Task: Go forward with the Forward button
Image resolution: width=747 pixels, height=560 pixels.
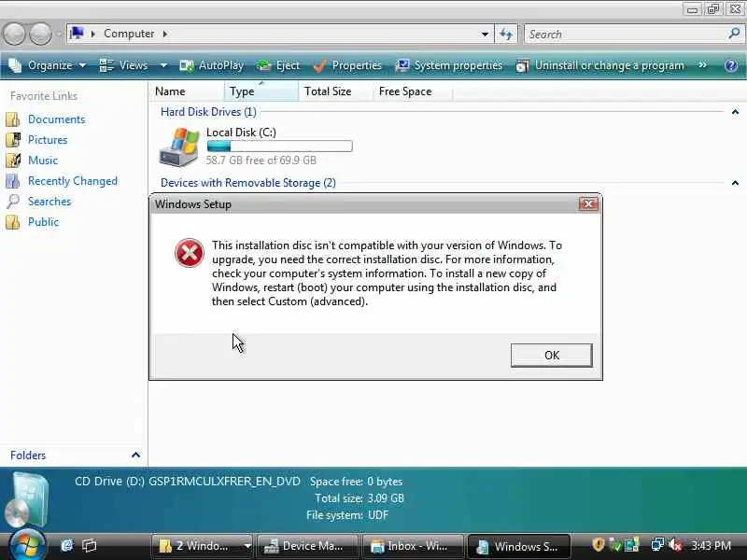Action: coord(40,34)
